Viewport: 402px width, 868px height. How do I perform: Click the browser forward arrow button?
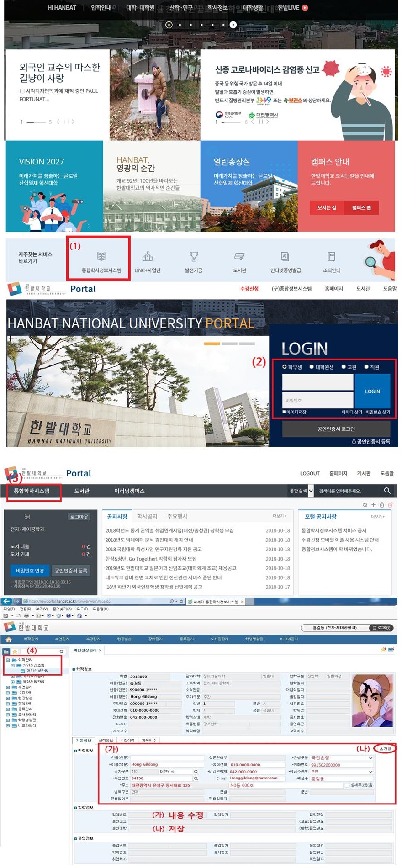click(x=17, y=601)
